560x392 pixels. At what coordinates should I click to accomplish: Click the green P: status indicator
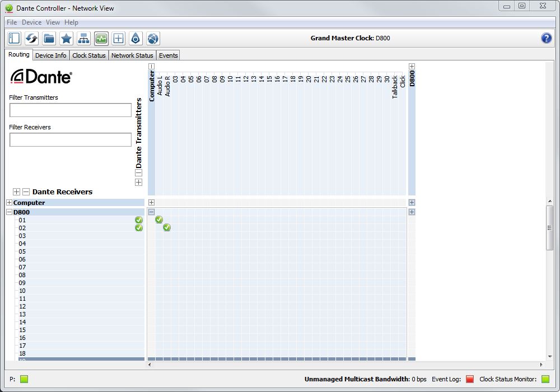[24, 379]
